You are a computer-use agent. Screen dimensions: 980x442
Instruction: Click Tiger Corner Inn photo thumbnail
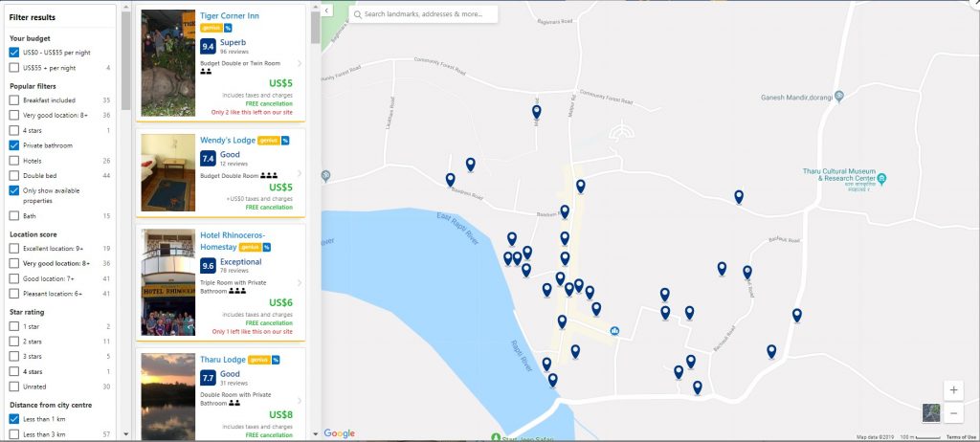point(167,63)
